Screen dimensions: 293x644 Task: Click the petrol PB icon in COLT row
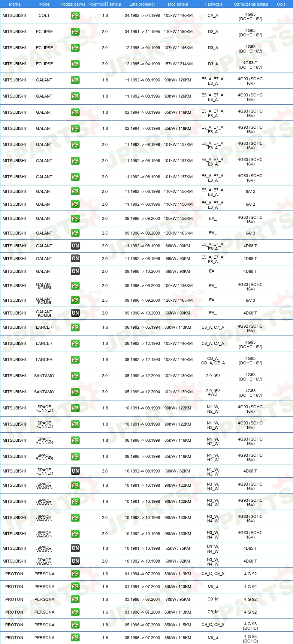[75, 16]
